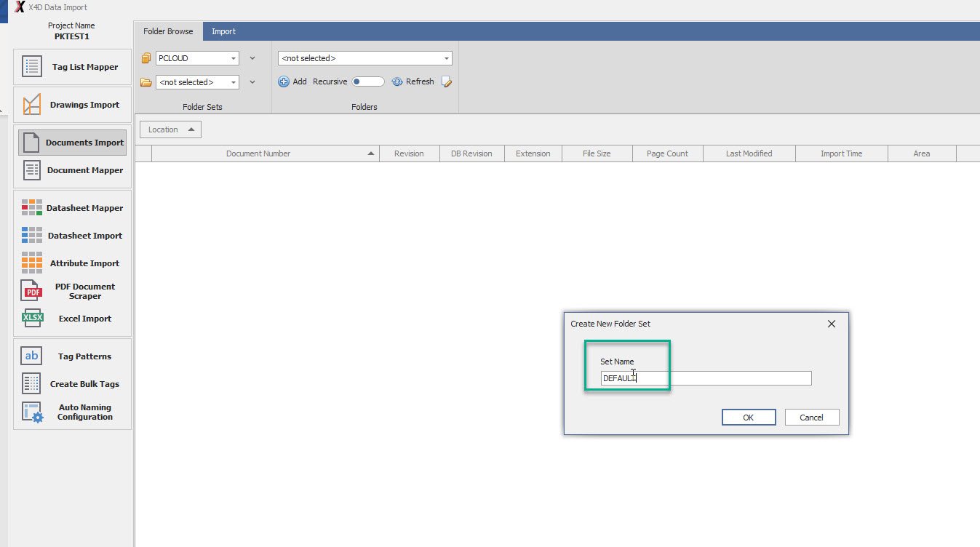Sort by Document Number column header
Image resolution: width=980 pixels, height=547 pixels.
[258, 153]
